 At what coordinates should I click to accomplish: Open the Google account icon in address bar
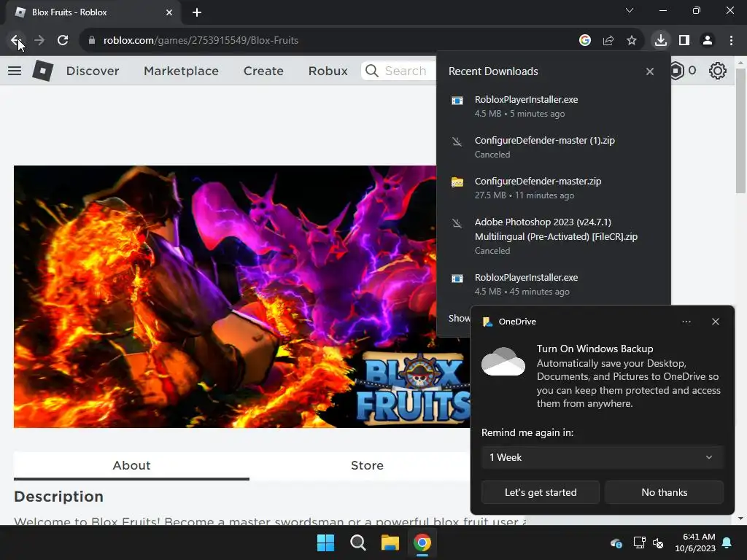(585, 40)
